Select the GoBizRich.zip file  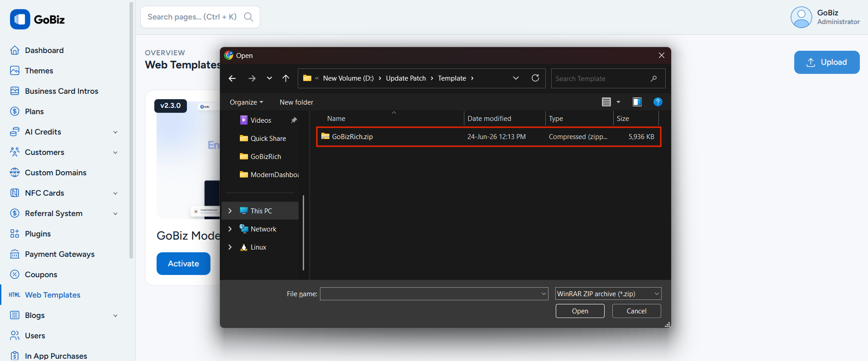489,137
